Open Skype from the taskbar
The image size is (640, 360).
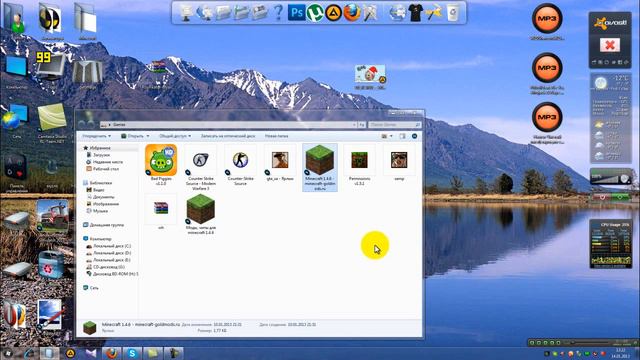(132, 353)
